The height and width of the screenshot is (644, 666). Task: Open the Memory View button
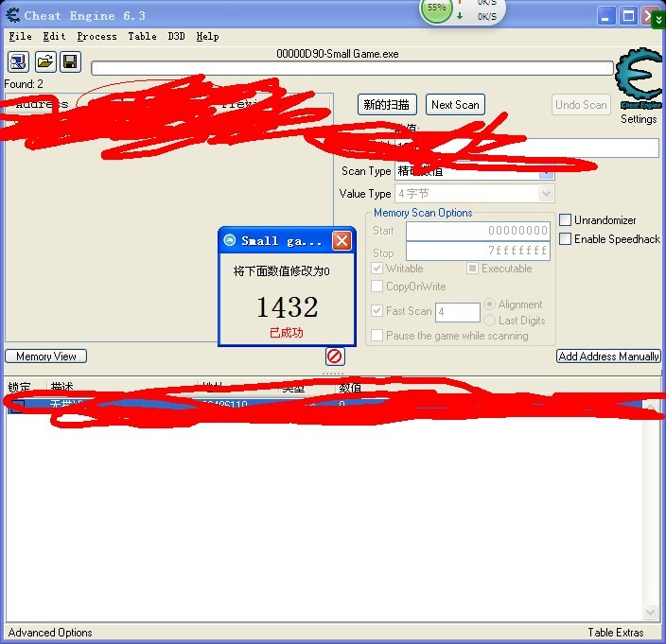45,357
